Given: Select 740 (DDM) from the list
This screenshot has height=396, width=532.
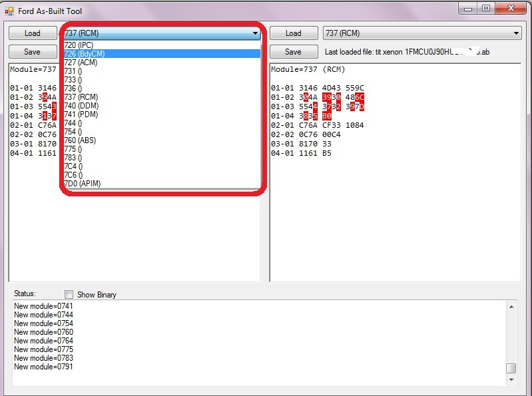Looking at the screenshot, I should coord(162,106).
